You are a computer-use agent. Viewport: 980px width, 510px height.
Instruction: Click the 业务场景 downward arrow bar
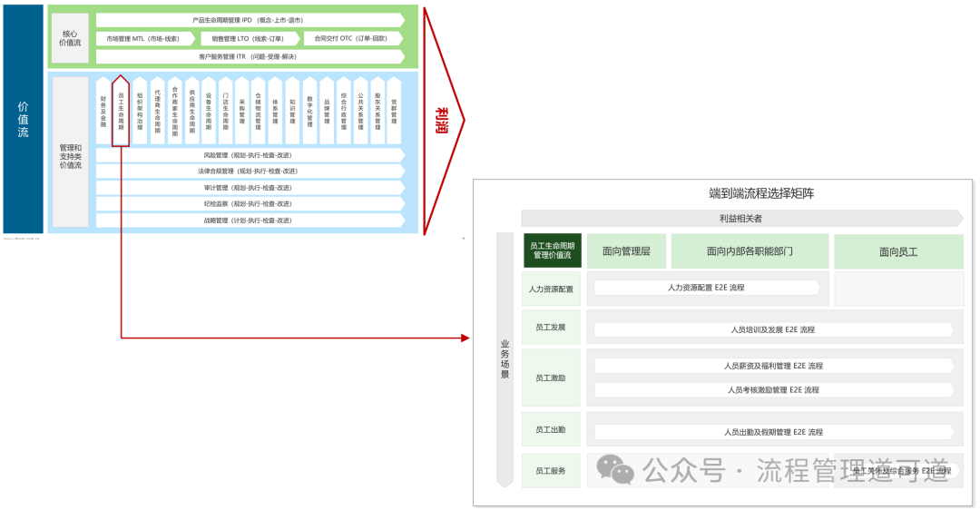tap(505, 358)
